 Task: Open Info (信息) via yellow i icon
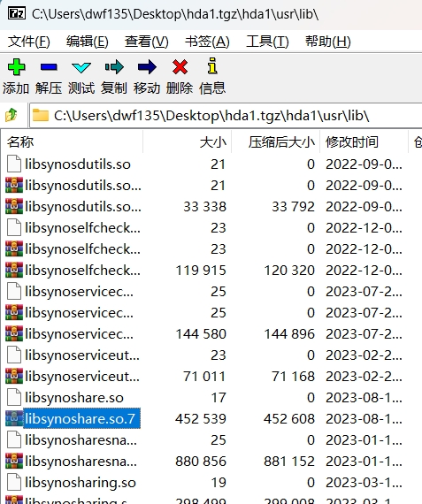(212, 66)
